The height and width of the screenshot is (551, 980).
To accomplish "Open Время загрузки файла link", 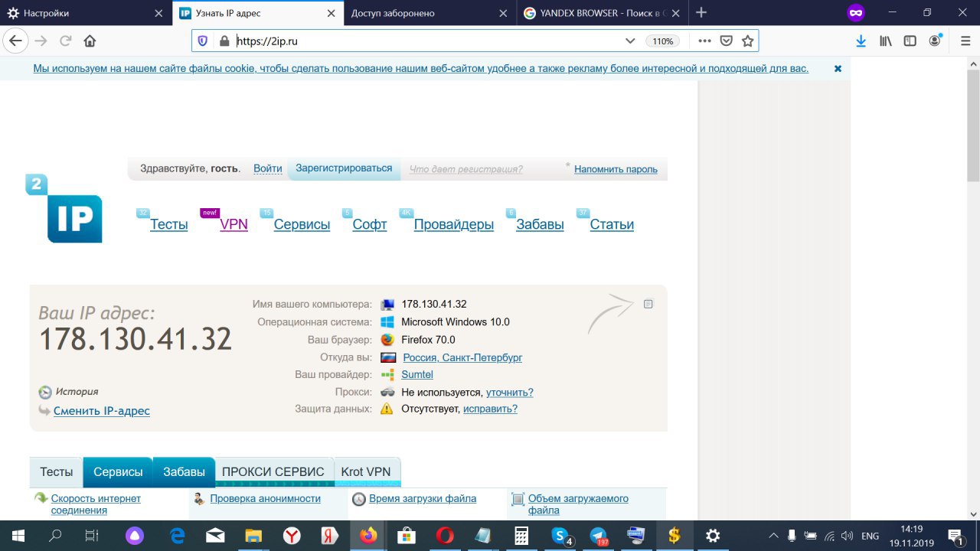I will [423, 499].
